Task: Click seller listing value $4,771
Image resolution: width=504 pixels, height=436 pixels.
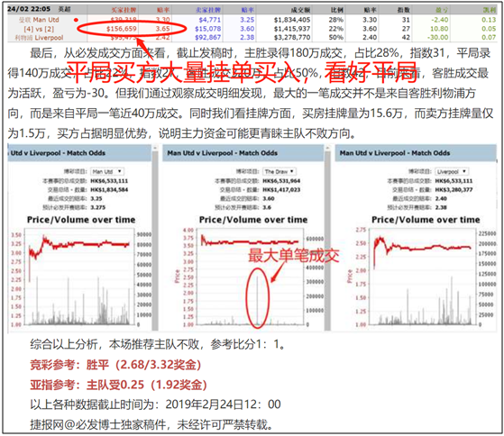Action: (209, 20)
